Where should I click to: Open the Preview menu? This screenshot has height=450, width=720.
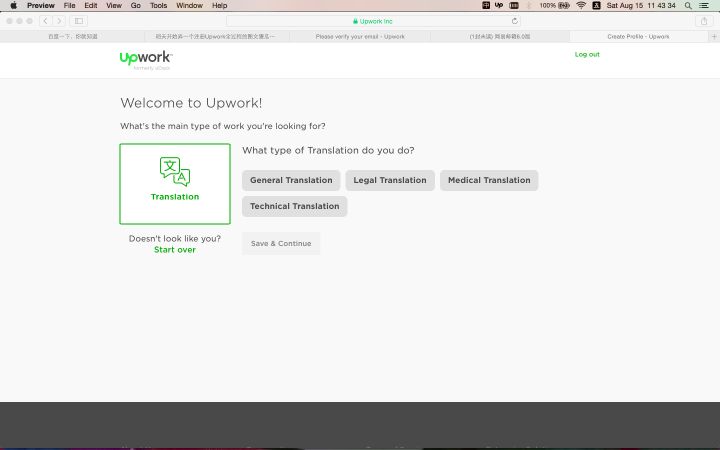pos(41,6)
